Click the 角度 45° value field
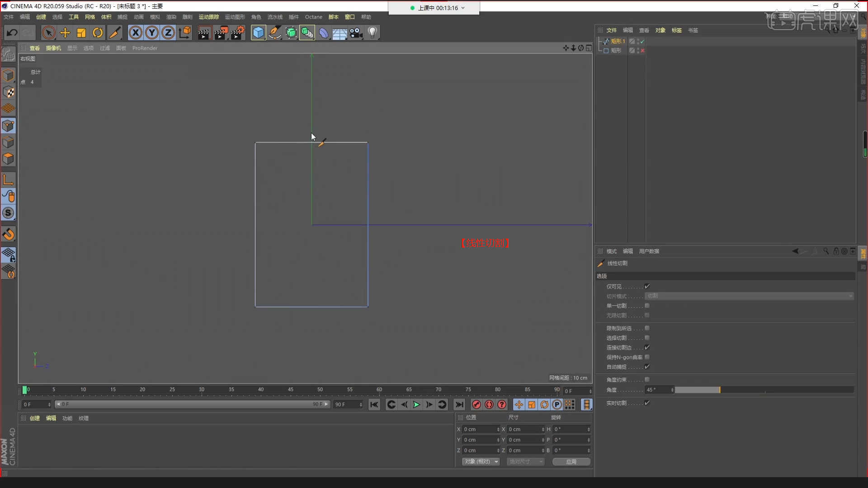The width and height of the screenshot is (868, 488). tap(660, 390)
